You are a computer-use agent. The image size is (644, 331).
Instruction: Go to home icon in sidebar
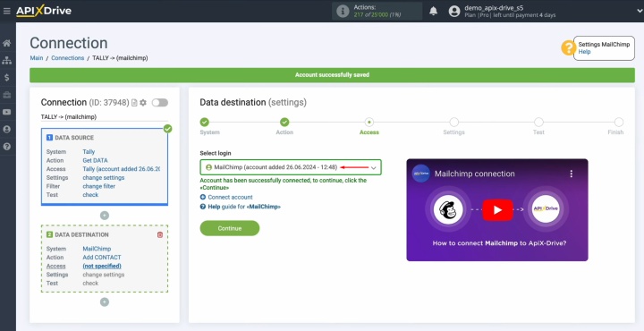pos(6,43)
